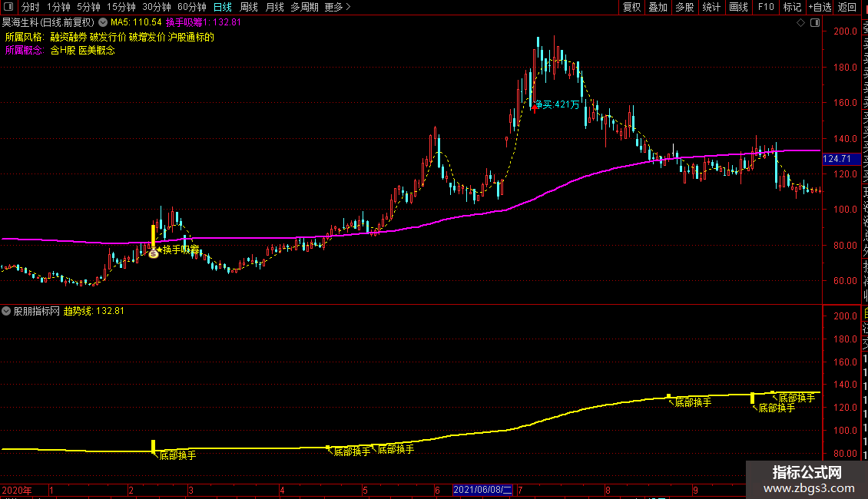
Task: Open the F10 company info
Action: (x=766, y=7)
